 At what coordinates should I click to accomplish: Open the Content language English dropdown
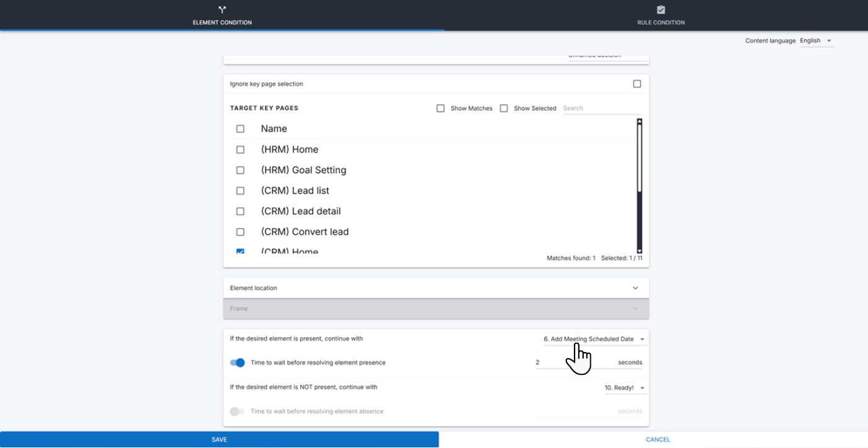coord(816,41)
